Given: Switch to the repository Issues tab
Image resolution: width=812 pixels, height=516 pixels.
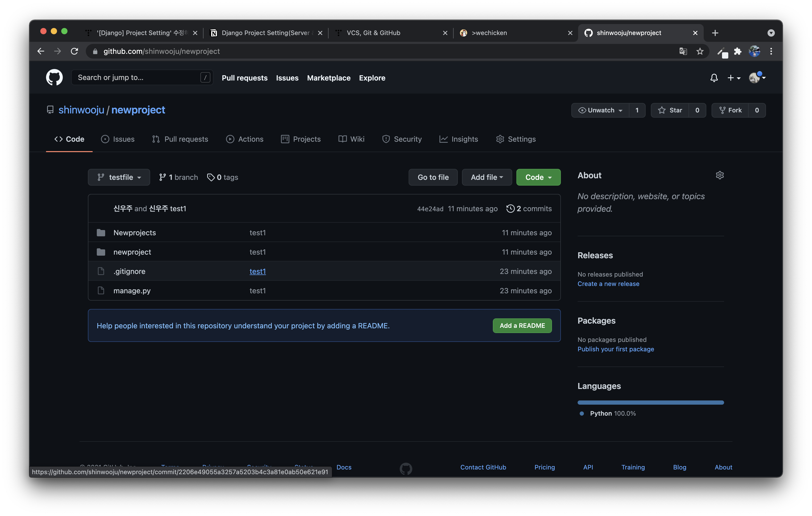Looking at the screenshot, I should 118,139.
